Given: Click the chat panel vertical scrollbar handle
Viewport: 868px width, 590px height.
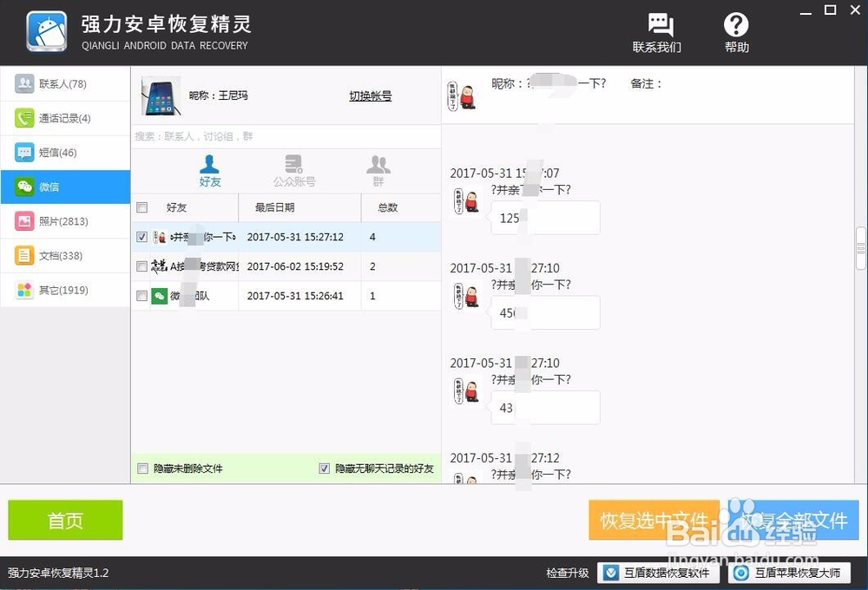Looking at the screenshot, I should [x=861, y=247].
